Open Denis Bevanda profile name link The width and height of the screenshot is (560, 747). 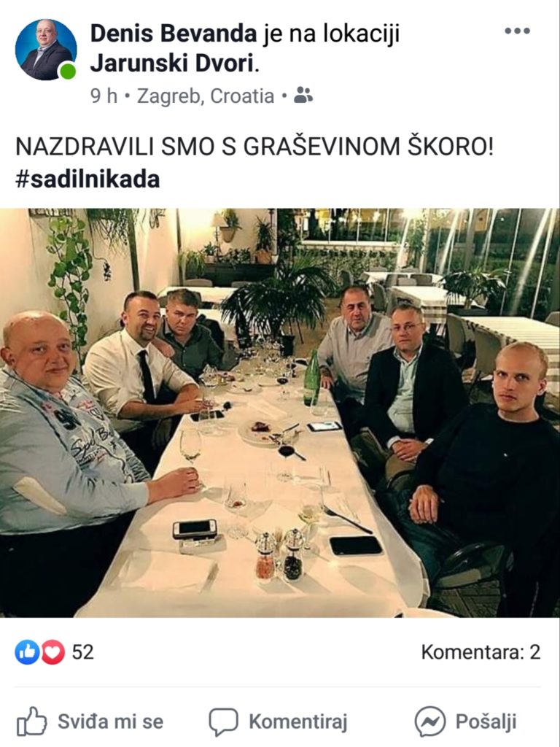pyautogui.click(x=174, y=34)
